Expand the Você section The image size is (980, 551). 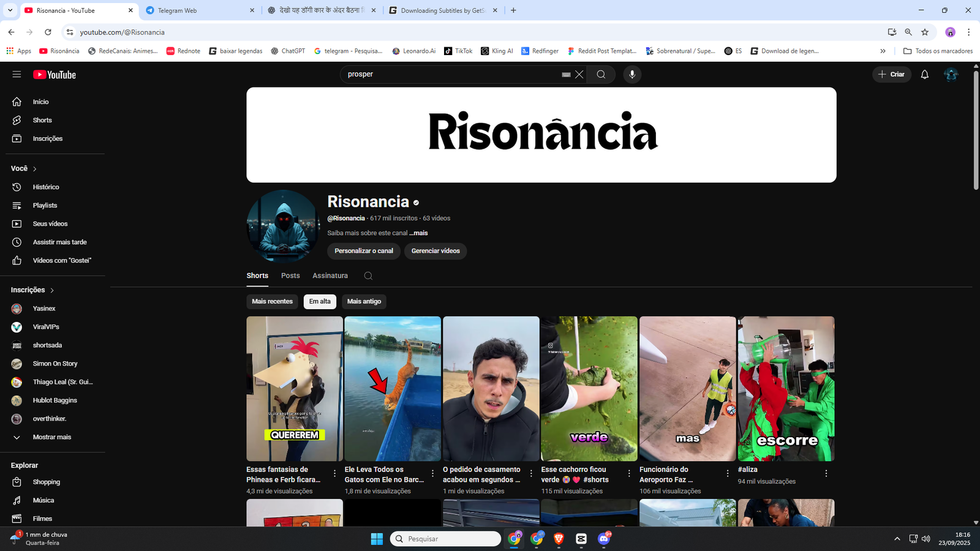pyautogui.click(x=24, y=168)
